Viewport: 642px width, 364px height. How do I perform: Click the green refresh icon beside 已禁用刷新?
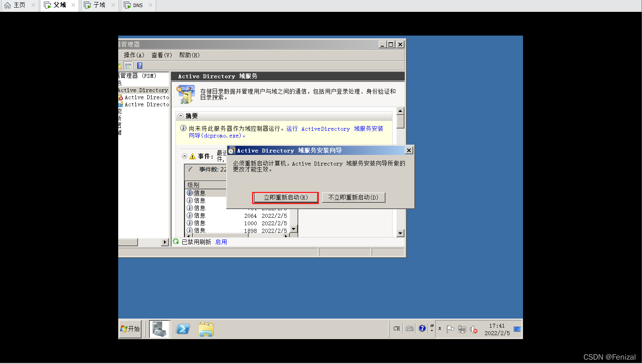(x=176, y=241)
